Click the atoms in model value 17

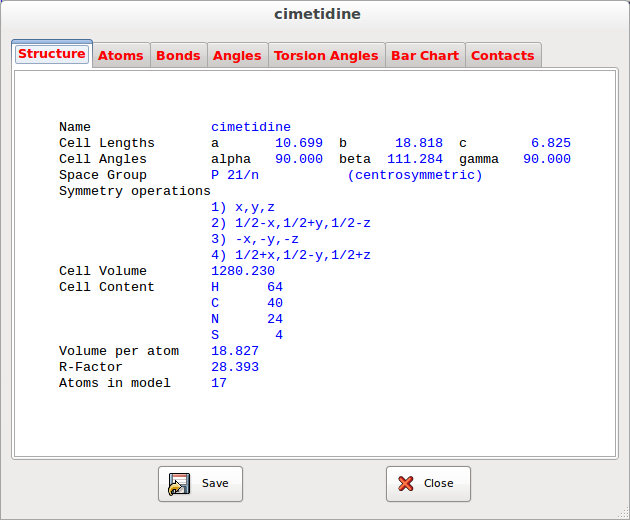(x=219, y=383)
